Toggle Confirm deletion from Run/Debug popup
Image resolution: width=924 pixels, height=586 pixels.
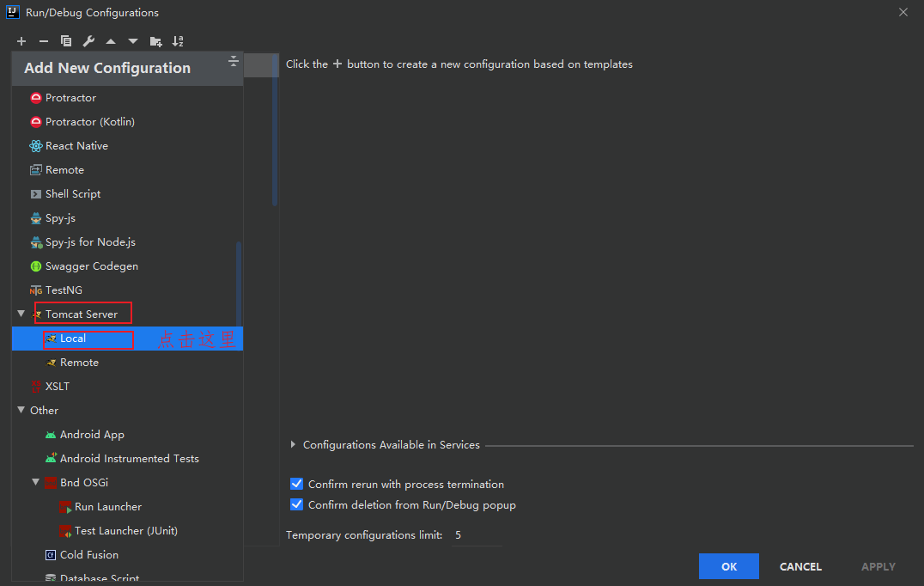pyautogui.click(x=296, y=504)
